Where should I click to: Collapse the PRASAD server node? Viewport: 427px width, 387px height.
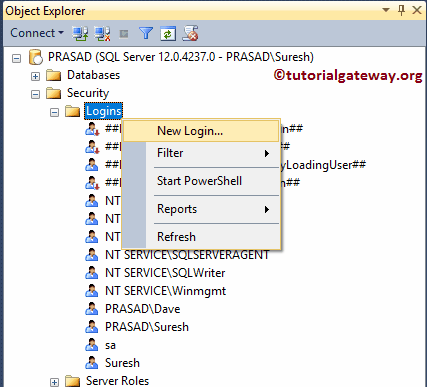[16, 59]
